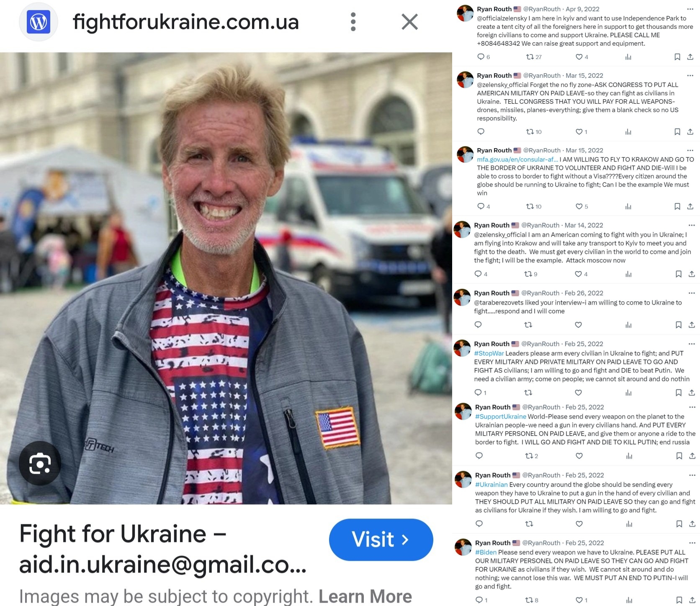Open the mfa.gov.ua/en/consular-af... link
The width and height of the screenshot is (700, 606).
click(x=517, y=159)
